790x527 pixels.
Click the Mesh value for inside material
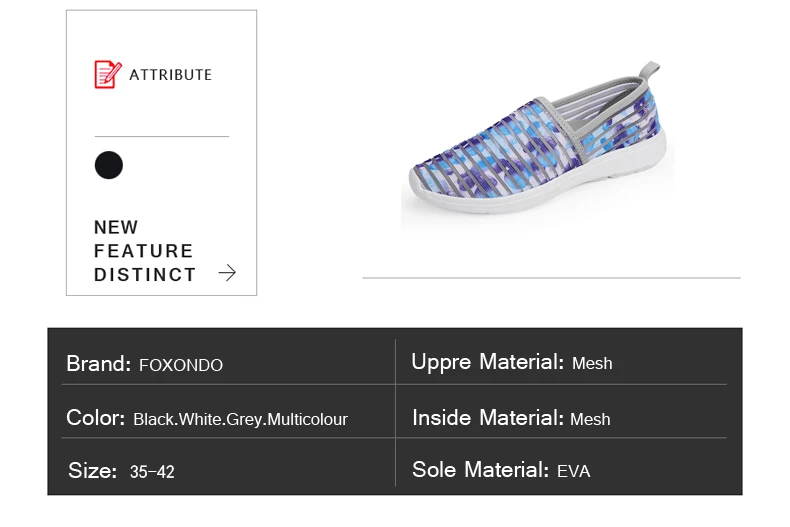click(590, 419)
